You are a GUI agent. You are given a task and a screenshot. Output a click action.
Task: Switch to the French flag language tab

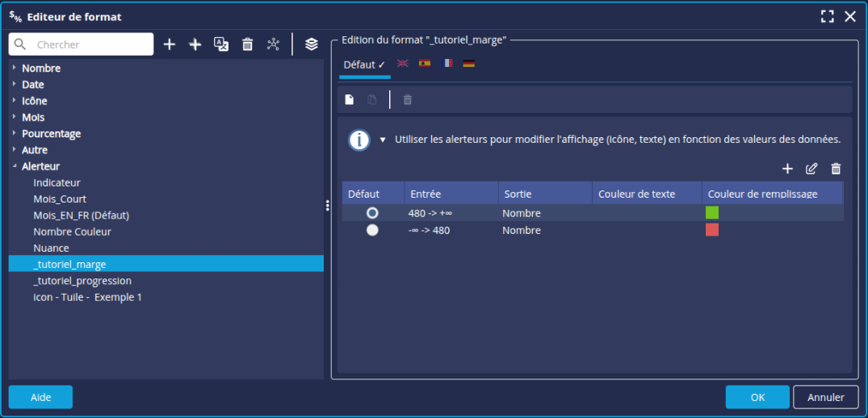(447, 64)
